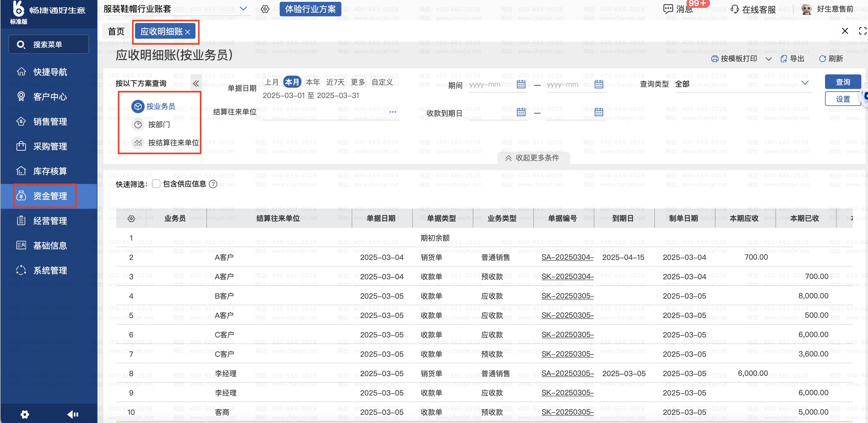Open the 更多 date range options

point(358,82)
